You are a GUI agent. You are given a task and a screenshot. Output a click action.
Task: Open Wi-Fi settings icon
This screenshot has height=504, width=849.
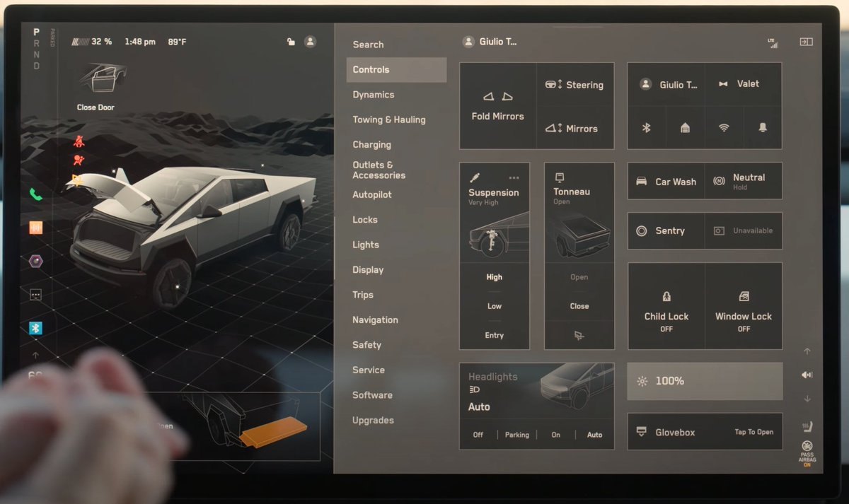(x=724, y=128)
